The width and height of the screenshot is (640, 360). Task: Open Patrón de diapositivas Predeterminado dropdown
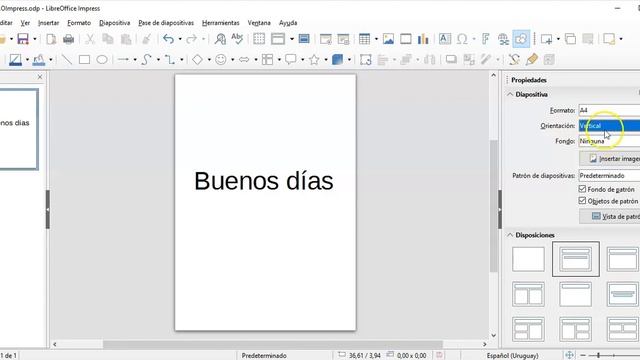tap(609, 176)
